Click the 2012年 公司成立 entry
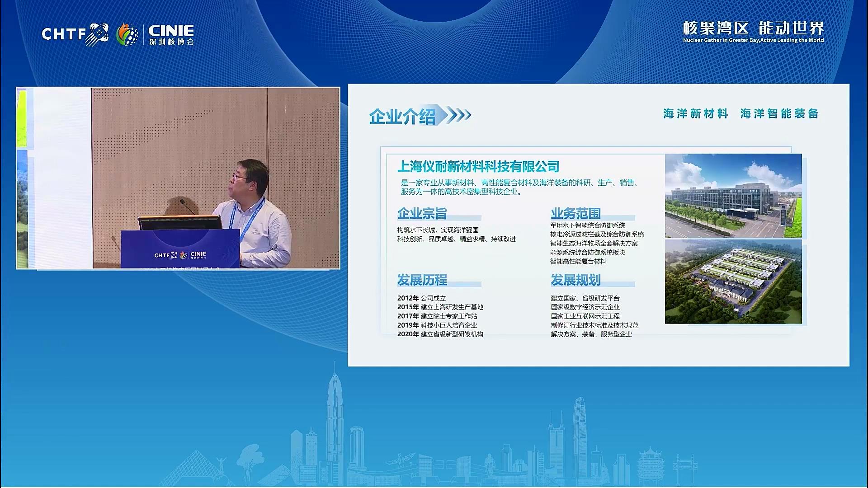 [x=422, y=298]
